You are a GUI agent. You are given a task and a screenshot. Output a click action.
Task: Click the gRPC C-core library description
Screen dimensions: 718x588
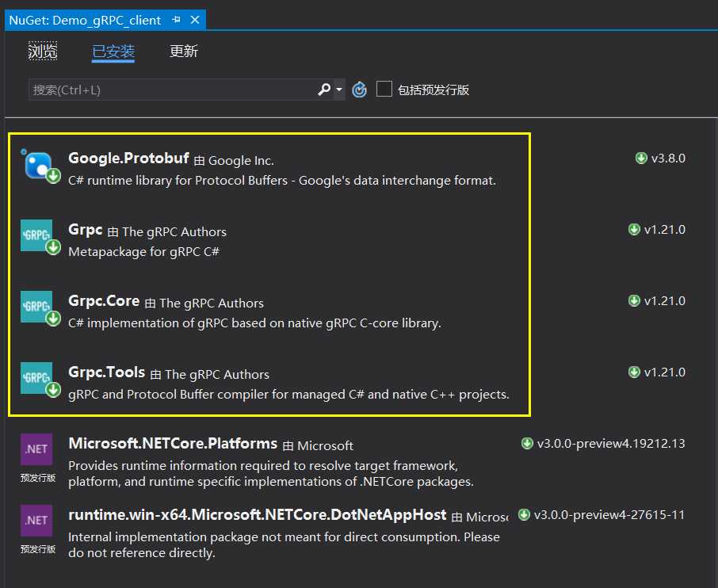254,323
